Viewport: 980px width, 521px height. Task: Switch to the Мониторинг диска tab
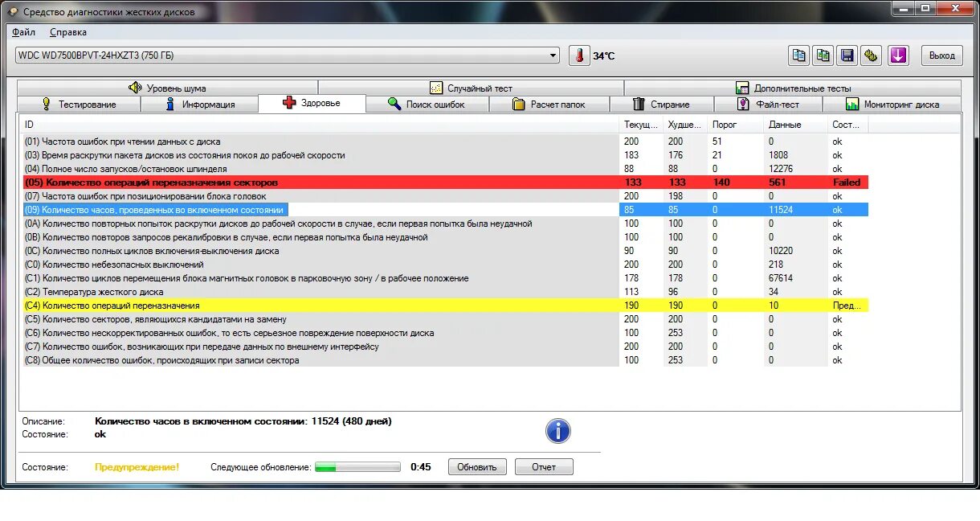[892, 105]
